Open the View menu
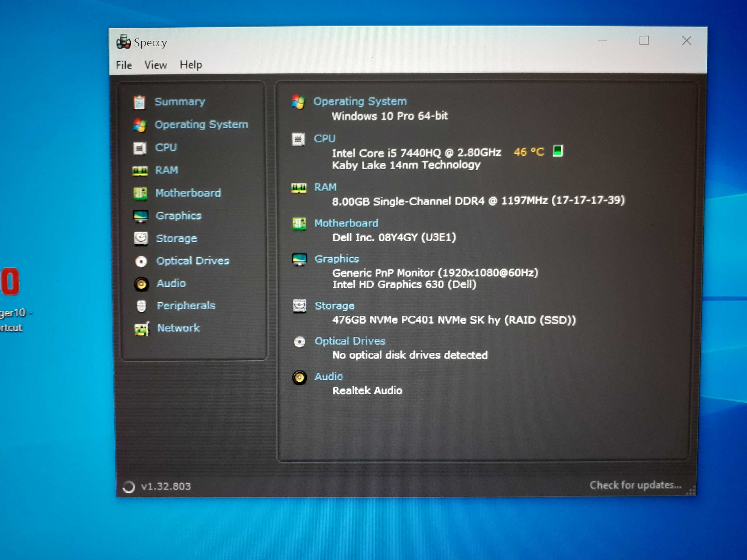 (x=155, y=65)
